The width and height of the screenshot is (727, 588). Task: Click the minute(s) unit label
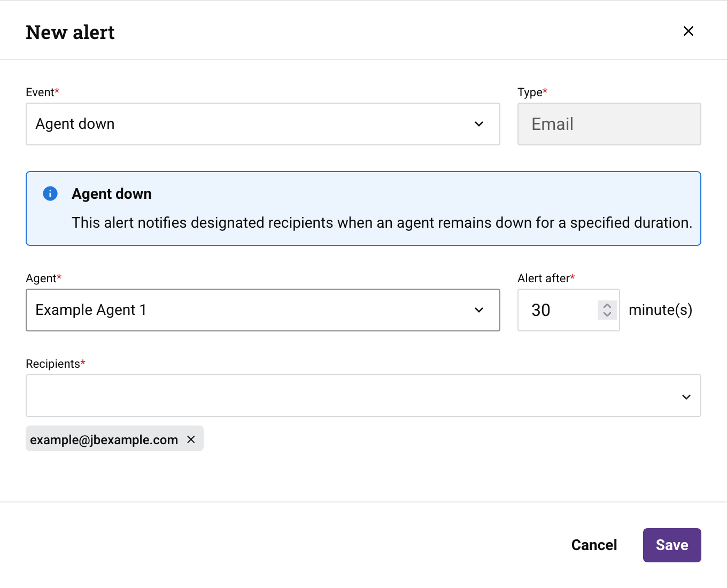[660, 310]
